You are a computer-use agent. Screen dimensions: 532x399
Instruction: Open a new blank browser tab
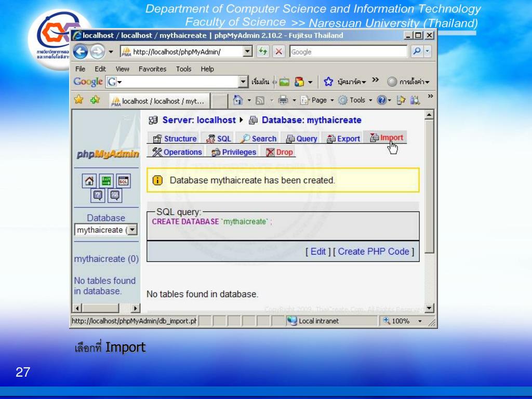[219, 101]
